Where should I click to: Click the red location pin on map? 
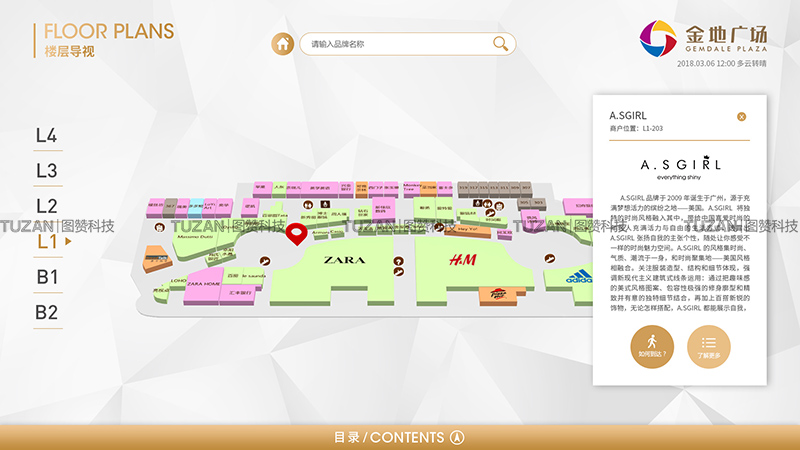point(296,234)
